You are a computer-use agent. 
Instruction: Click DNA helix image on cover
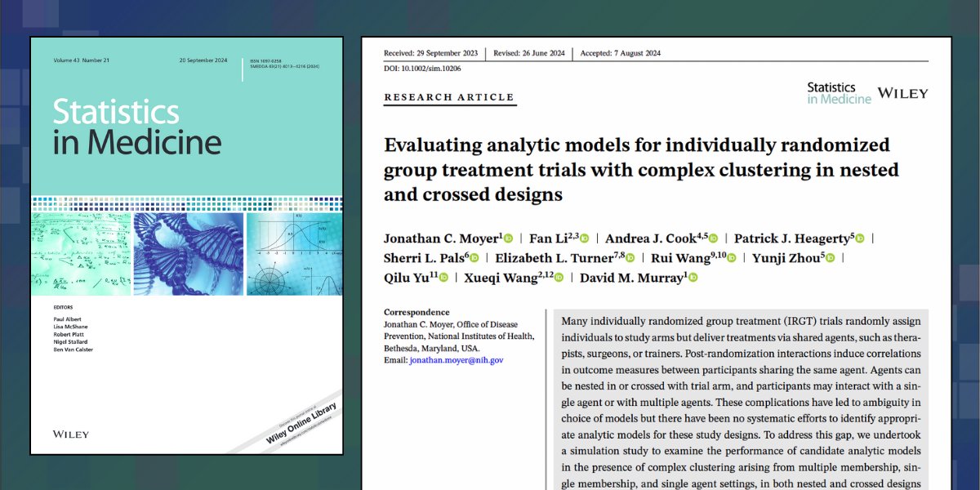(189, 254)
